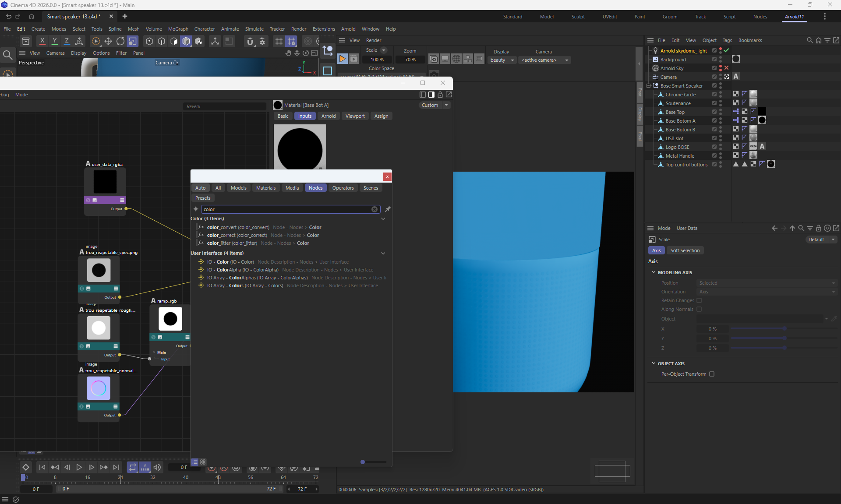This screenshot has height=504, width=841.
Task: Toggle grid view in asset browser
Action: point(203,462)
